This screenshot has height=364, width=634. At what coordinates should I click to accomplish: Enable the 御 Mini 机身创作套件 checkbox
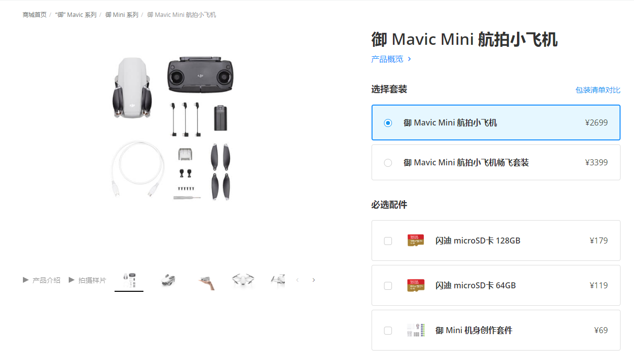(x=388, y=331)
